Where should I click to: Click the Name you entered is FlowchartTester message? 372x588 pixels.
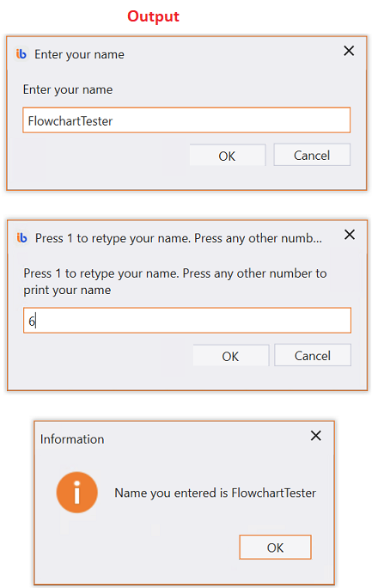(x=215, y=493)
